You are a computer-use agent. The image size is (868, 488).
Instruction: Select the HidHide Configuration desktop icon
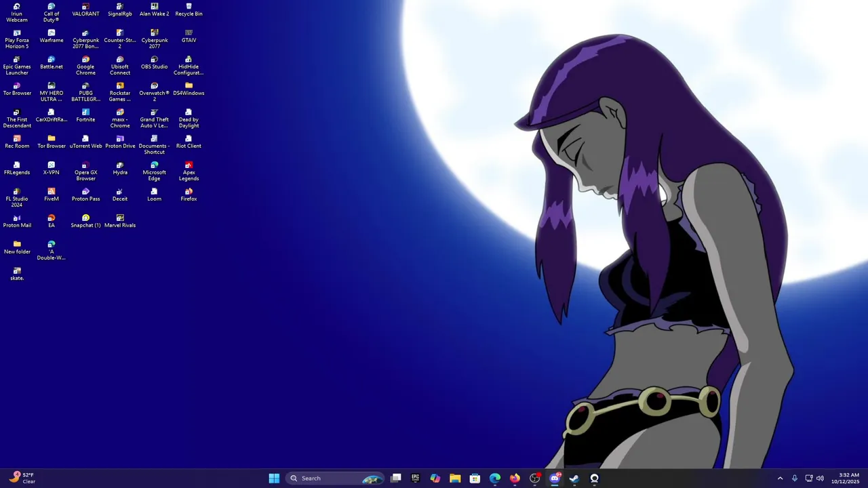189,65
